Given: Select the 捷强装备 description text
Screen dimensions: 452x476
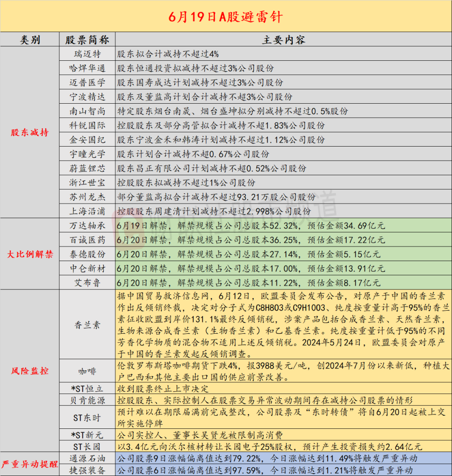Looking at the screenshot, I should tap(265, 470).
